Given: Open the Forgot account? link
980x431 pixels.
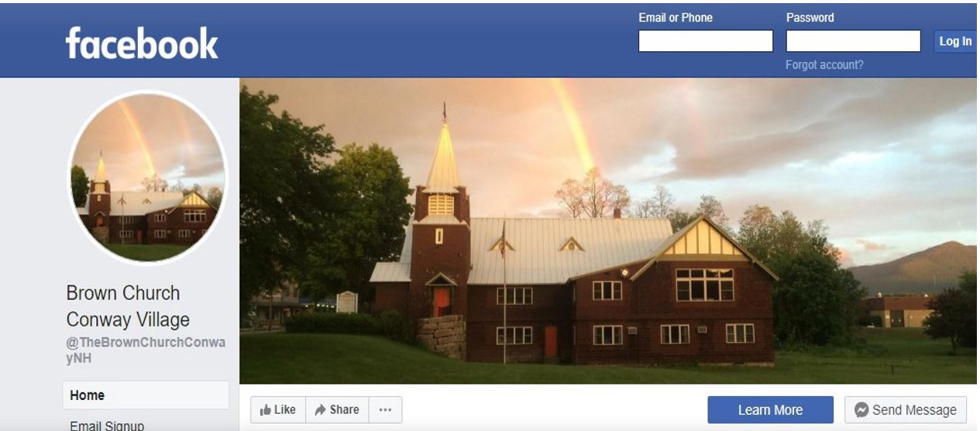Looking at the screenshot, I should (x=824, y=65).
